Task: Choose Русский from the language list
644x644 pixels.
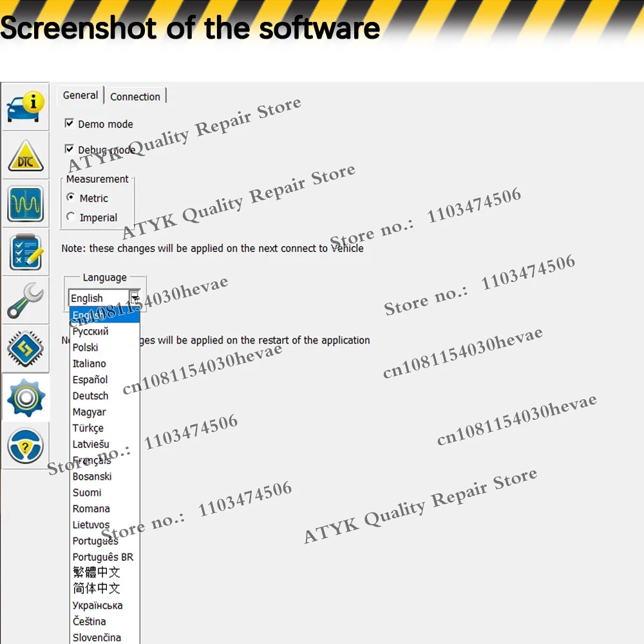Action: click(x=105, y=331)
